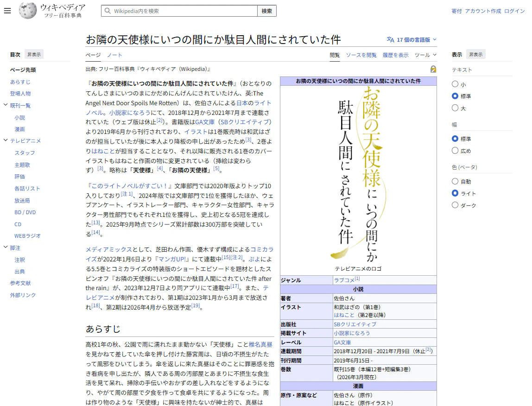This screenshot has width=532, height=406.
Task: Click the 検索 button
Action: click(266, 11)
